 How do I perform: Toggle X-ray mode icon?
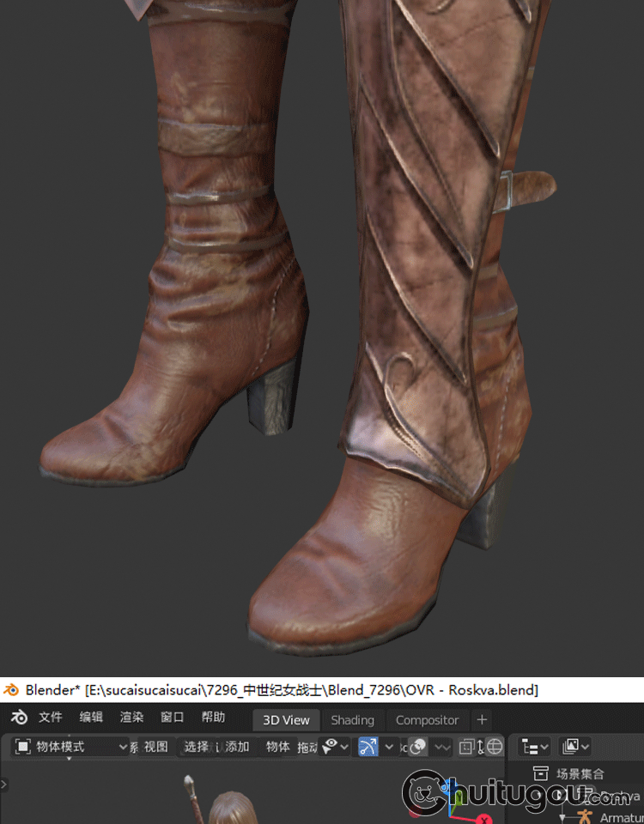coord(467,747)
